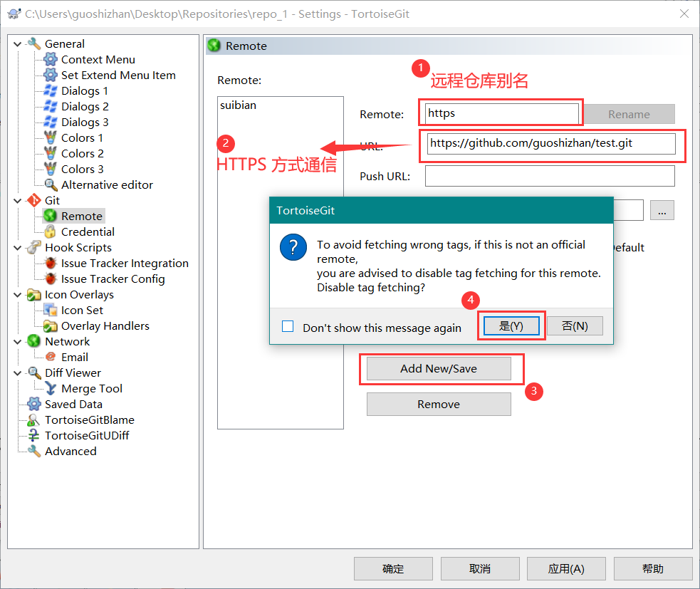Click the Colors 2 icon

point(51,153)
